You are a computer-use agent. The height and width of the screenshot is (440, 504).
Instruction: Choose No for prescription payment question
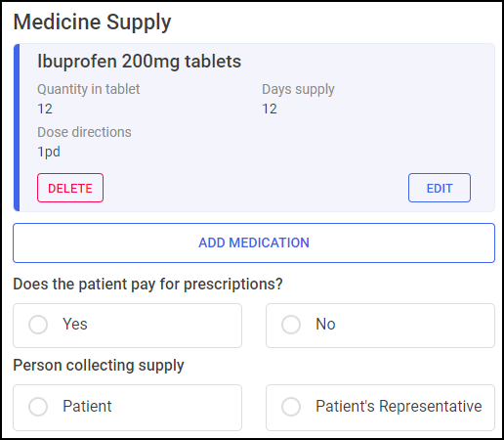click(380, 326)
